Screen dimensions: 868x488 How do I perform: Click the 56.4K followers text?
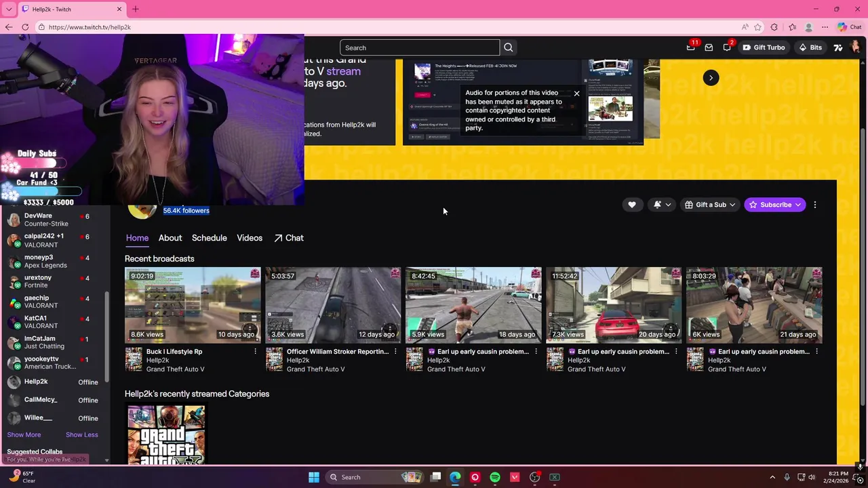tap(186, 211)
